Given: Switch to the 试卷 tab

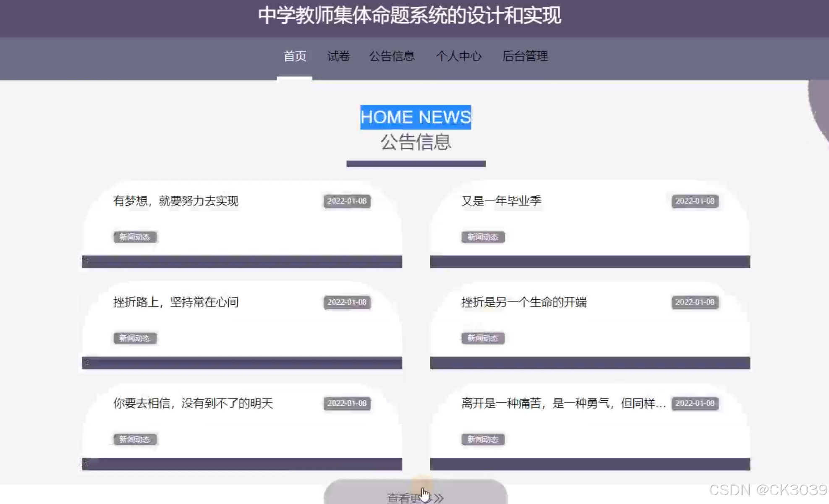Looking at the screenshot, I should (x=338, y=56).
